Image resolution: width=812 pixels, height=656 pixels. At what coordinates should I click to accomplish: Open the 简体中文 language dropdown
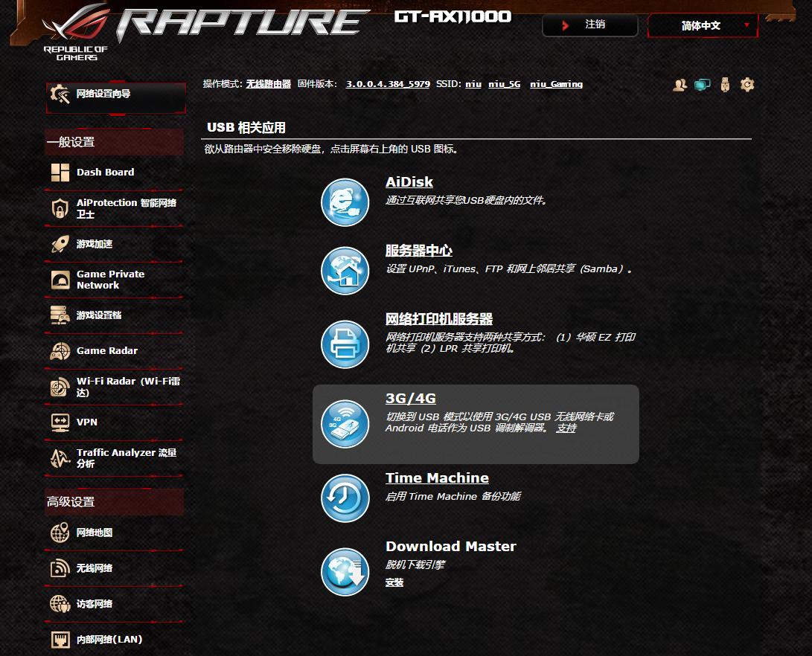[x=703, y=25]
